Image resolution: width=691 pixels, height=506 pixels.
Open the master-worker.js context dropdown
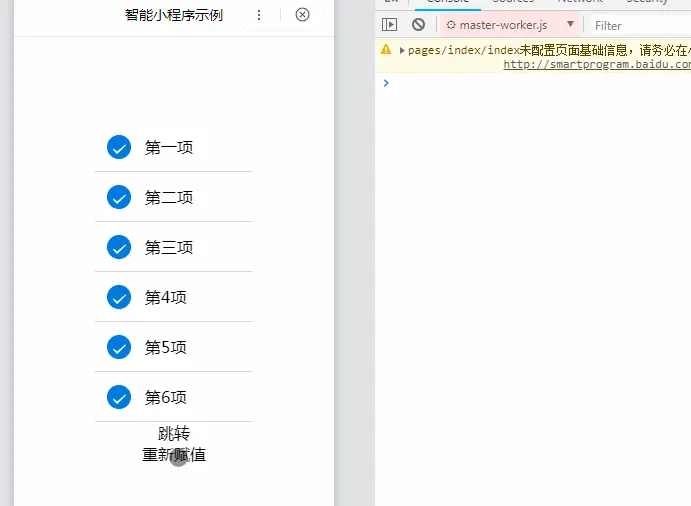(510, 25)
